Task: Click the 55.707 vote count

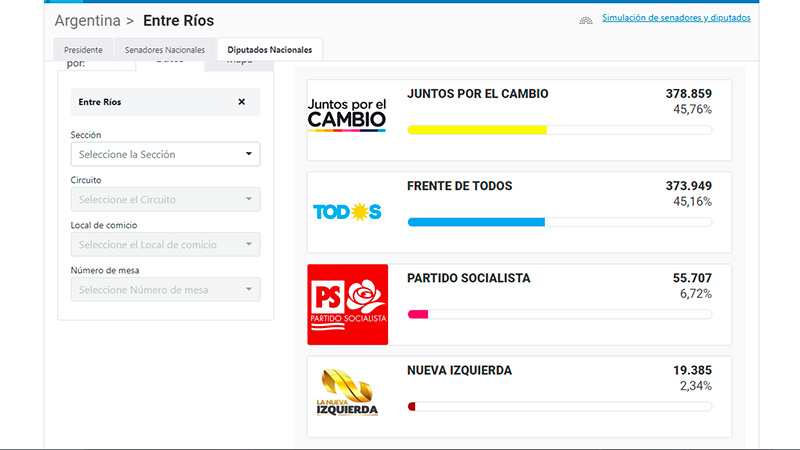Action: [x=692, y=279]
